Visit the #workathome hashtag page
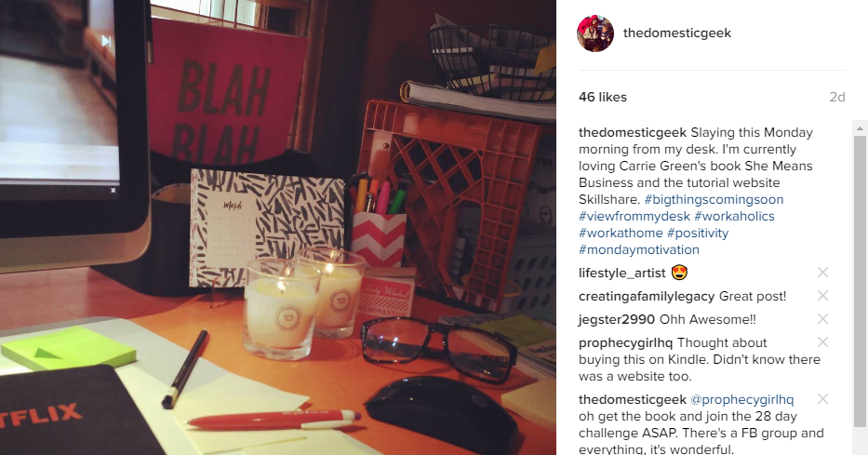868x455 pixels. (x=621, y=233)
